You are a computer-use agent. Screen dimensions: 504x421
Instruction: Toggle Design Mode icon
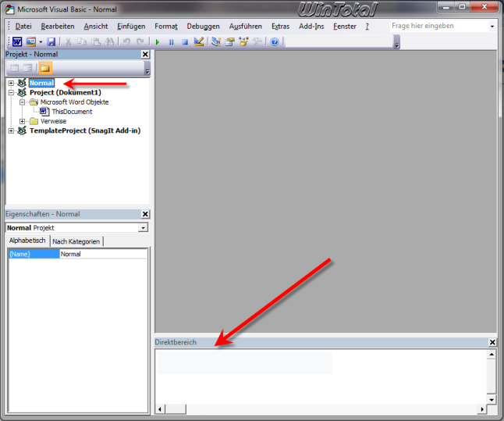(199, 41)
